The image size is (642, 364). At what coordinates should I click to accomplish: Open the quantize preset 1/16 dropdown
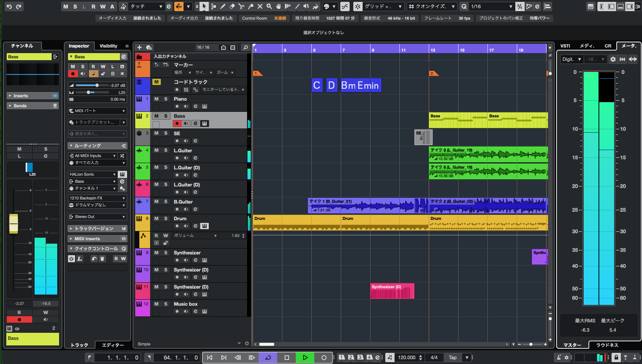coord(491,6)
